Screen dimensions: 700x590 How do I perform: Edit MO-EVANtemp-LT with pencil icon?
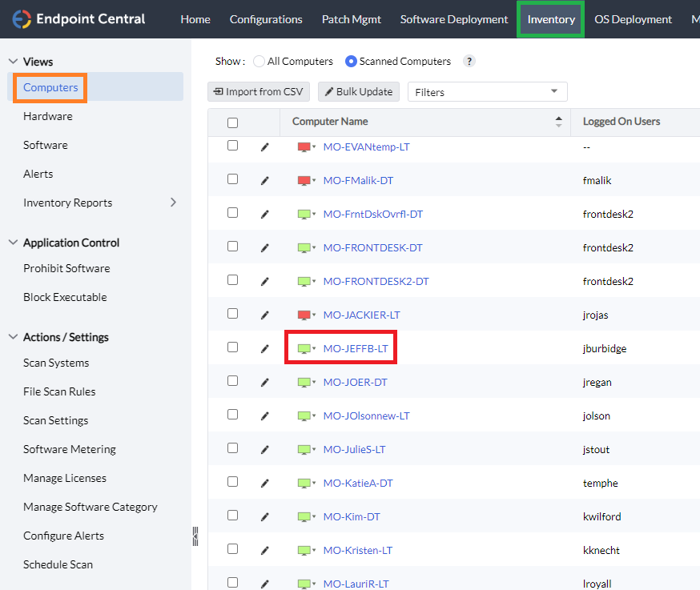[265, 146]
